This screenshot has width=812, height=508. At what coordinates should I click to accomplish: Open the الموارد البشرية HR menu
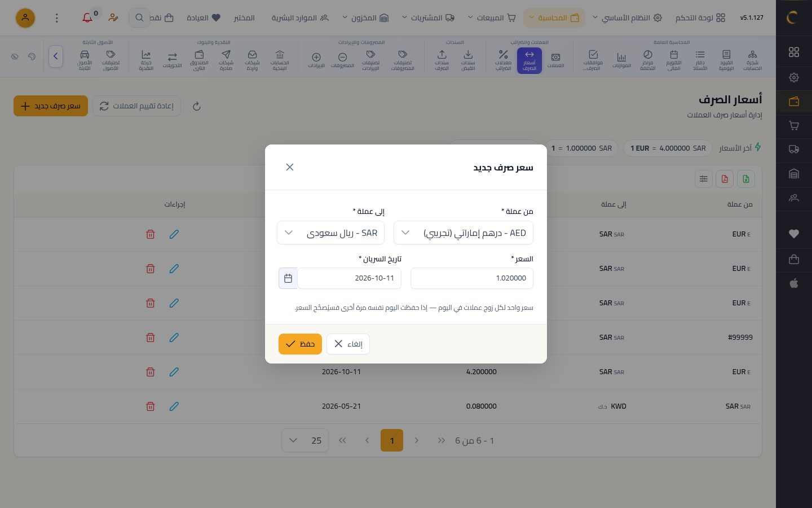[300, 18]
